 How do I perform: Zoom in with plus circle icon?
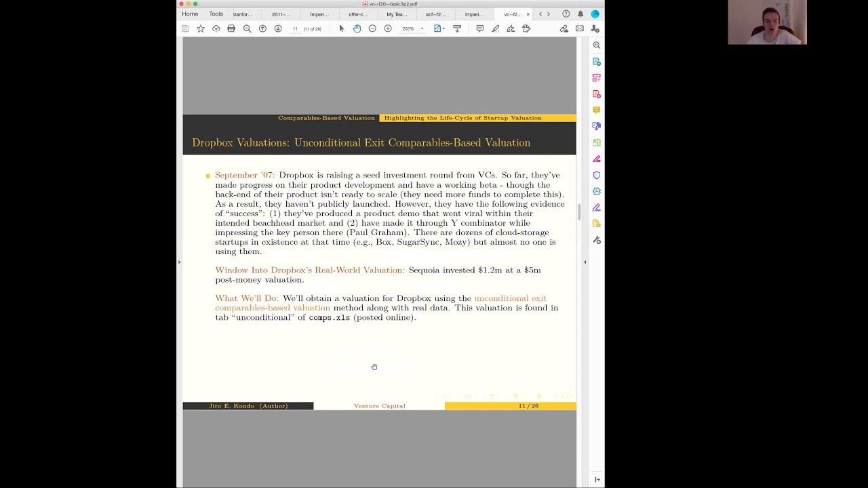pyautogui.click(x=388, y=28)
